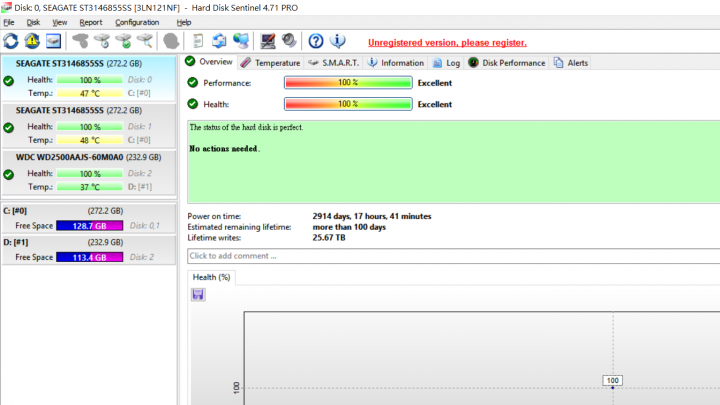Click the globe and monitor network icon
Image resolution: width=720 pixels, height=405 pixels.
point(241,41)
